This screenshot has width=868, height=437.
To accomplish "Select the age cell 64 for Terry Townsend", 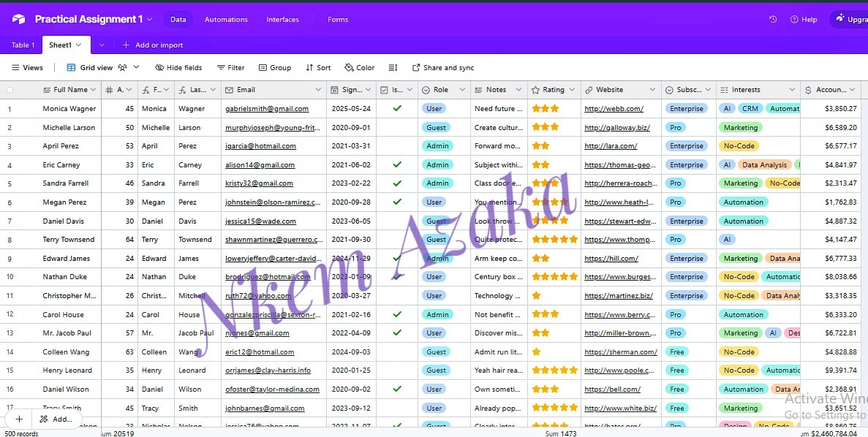I will coord(120,240).
